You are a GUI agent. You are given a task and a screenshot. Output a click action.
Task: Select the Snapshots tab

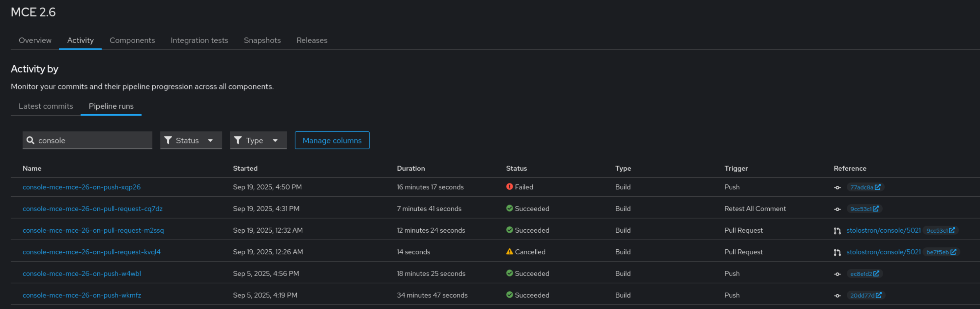[x=262, y=40]
